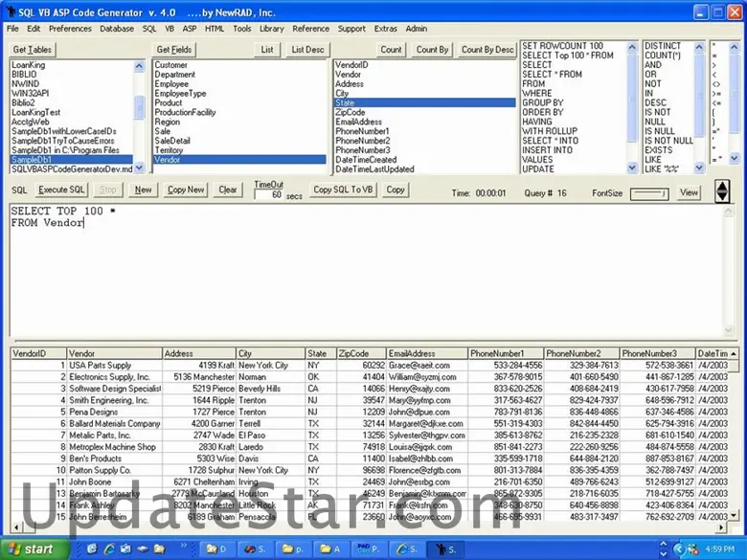Click the List Desc button
The image size is (747, 560).
pyautogui.click(x=307, y=50)
